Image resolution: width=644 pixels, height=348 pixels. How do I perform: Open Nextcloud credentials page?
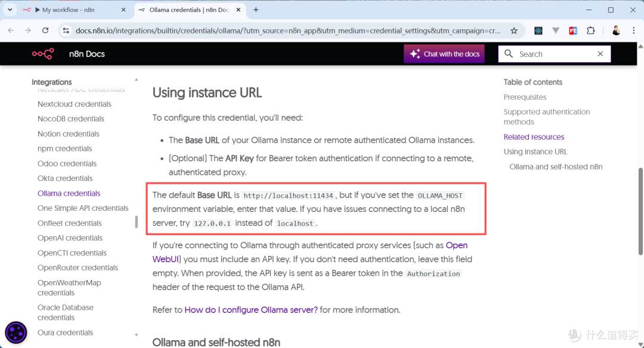[75, 104]
